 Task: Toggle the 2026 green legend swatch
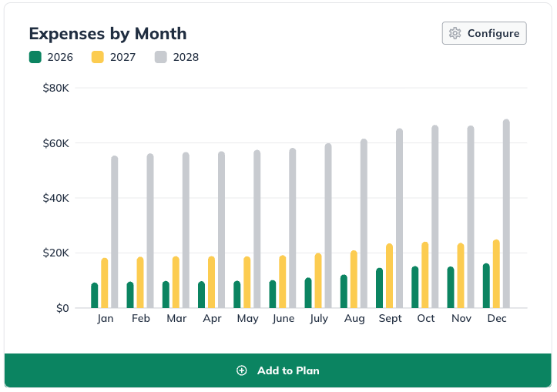pos(35,57)
